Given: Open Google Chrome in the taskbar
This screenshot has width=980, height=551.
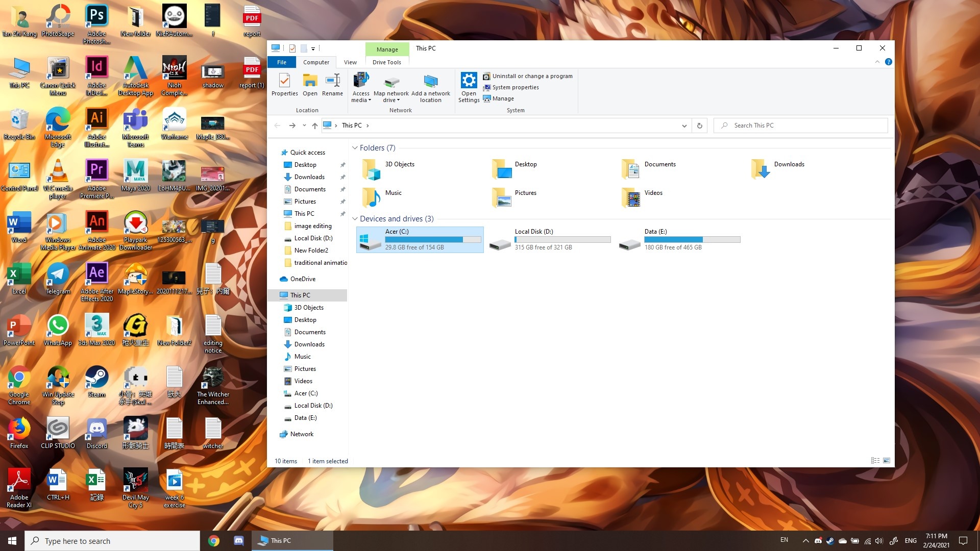Looking at the screenshot, I should (x=214, y=541).
